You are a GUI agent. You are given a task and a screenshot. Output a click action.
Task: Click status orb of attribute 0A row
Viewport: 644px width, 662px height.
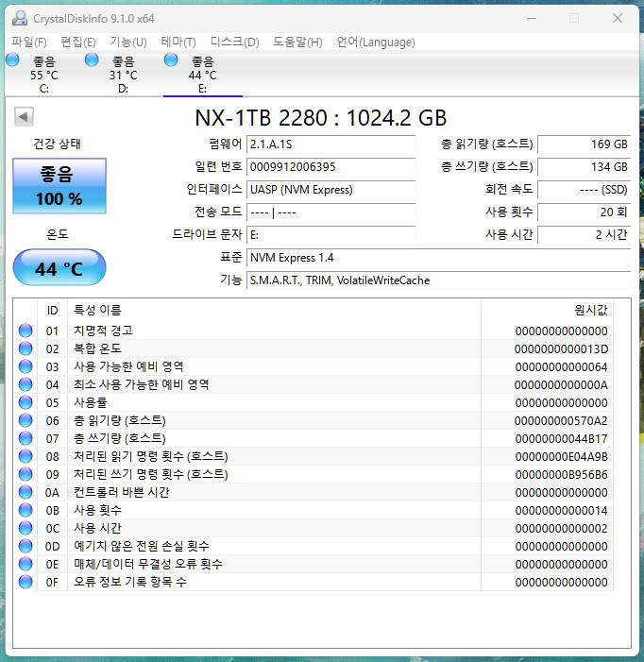(25, 492)
